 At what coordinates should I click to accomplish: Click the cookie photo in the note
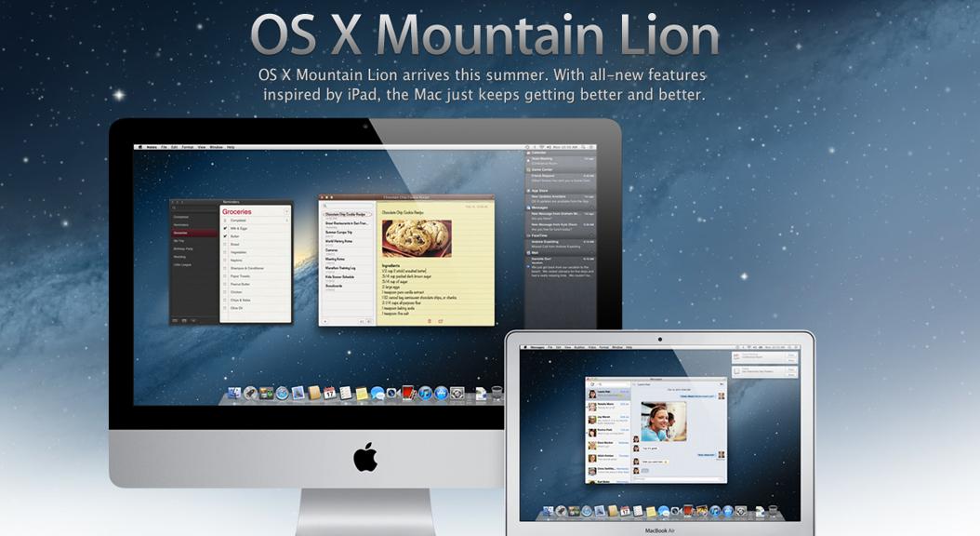417,238
